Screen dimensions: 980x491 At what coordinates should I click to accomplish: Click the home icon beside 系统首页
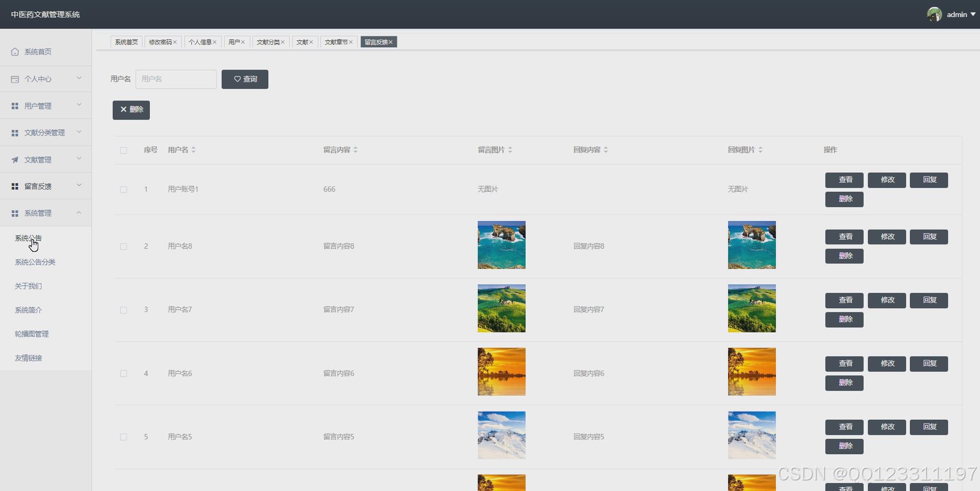click(x=15, y=52)
